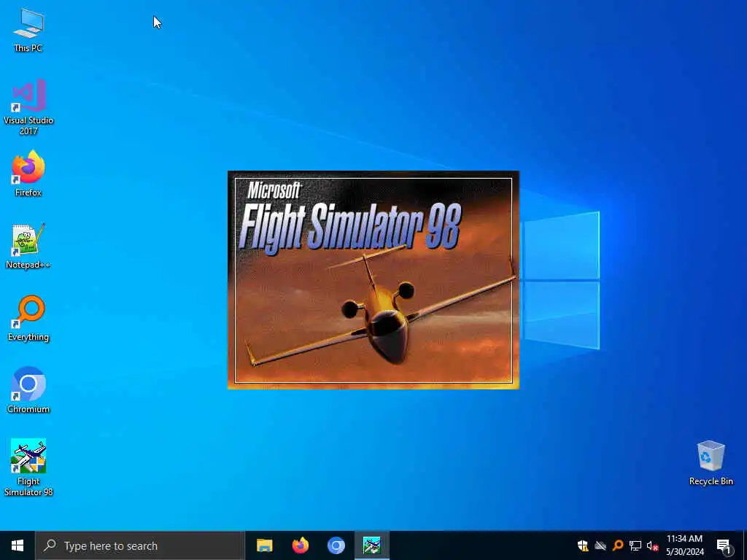Click the Everything tray icon
This screenshot has width=747, height=560.
(618, 545)
